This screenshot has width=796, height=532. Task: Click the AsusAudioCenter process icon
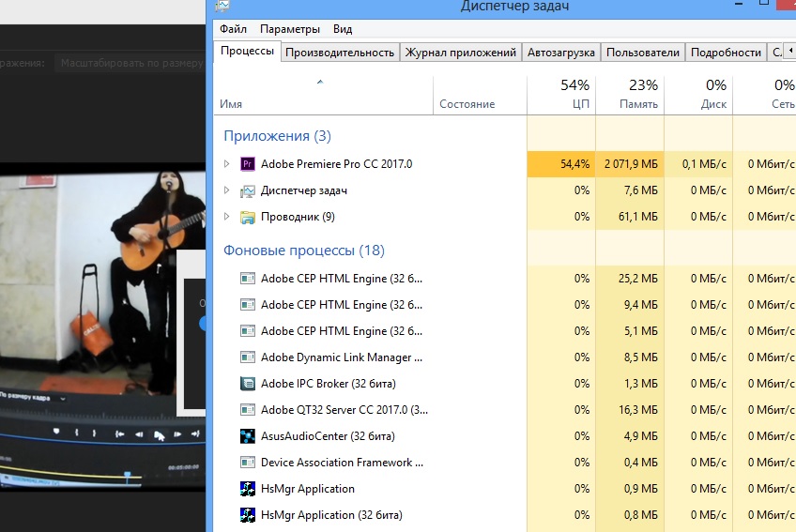248,436
